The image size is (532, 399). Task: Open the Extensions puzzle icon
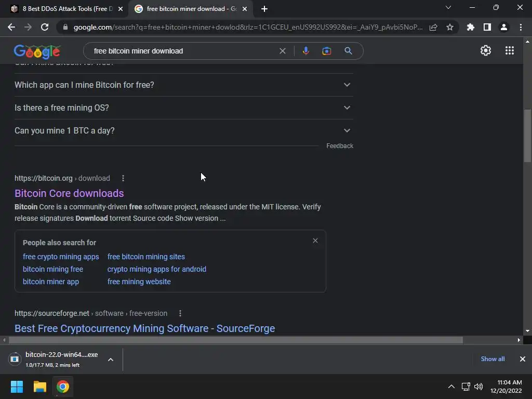coord(471,27)
